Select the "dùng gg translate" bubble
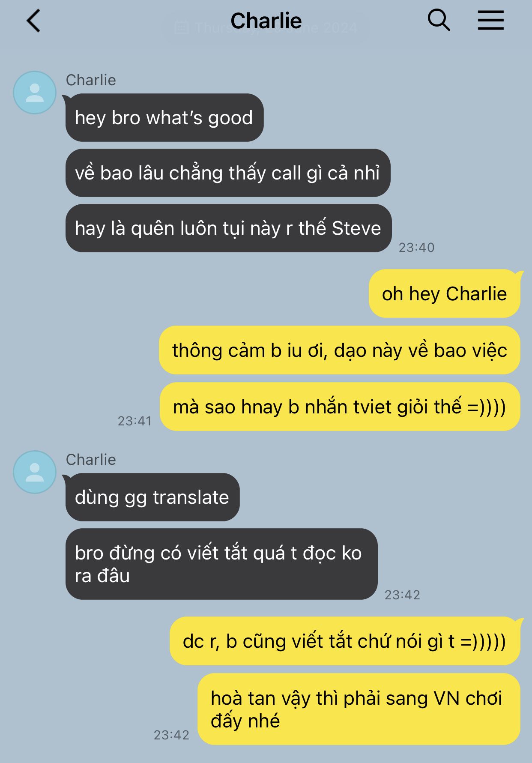The height and width of the screenshot is (763, 532). [x=152, y=497]
